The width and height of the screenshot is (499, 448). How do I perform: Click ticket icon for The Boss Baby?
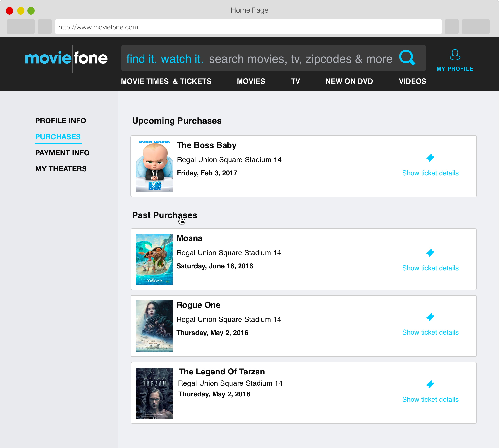pos(430,158)
